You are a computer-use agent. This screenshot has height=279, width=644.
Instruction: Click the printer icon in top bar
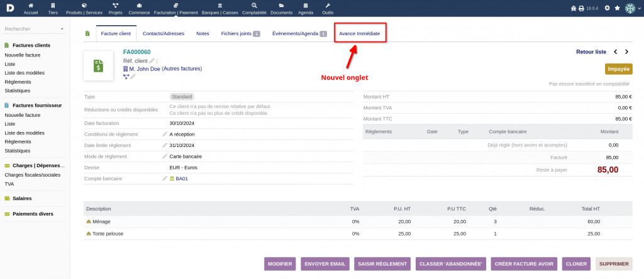[x=580, y=8]
